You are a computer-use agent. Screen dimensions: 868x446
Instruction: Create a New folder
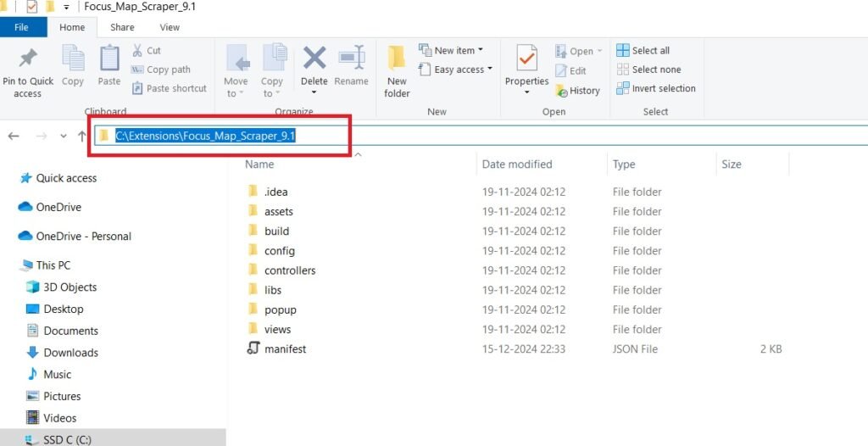(397, 72)
